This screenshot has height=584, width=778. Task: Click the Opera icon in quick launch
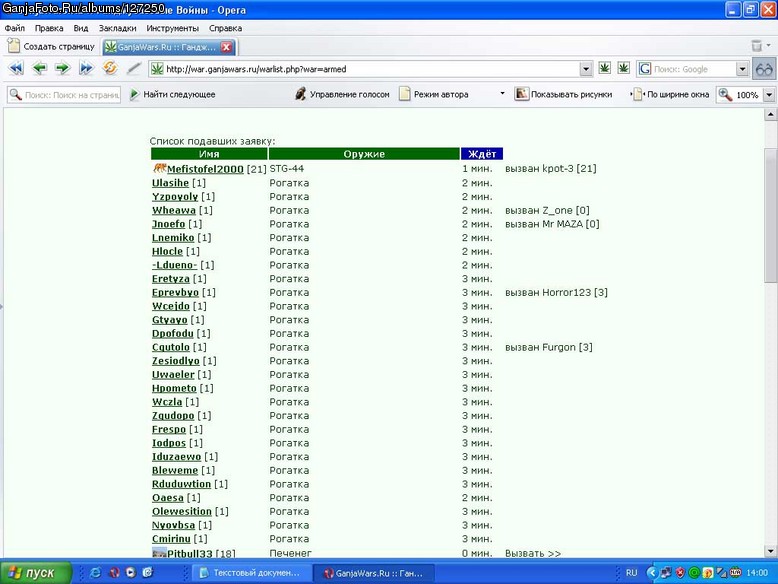114,573
